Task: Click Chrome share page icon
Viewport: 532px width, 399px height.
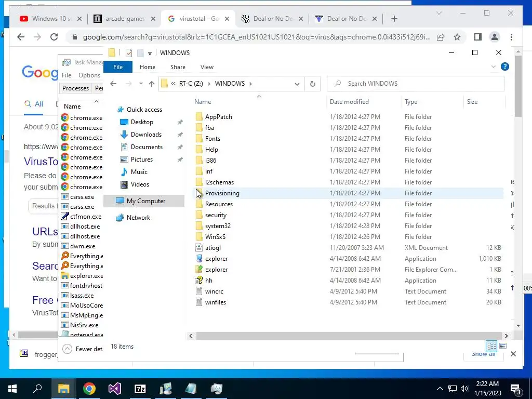Action: (441, 37)
